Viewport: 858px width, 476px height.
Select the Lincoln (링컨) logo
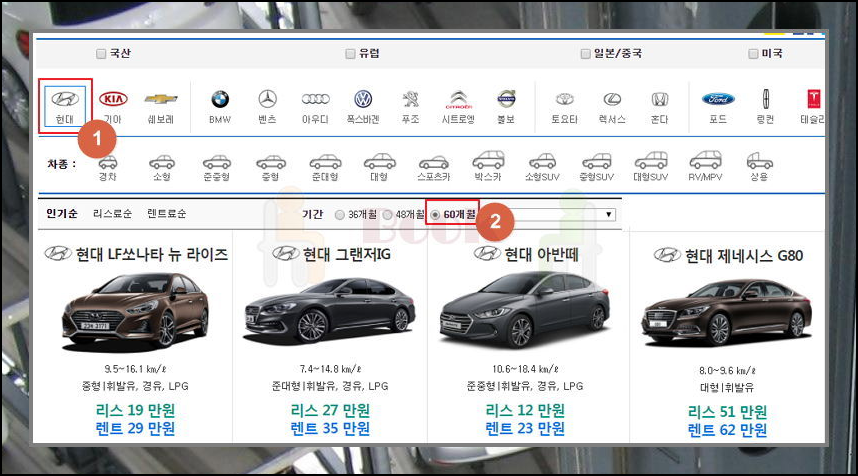(766, 99)
